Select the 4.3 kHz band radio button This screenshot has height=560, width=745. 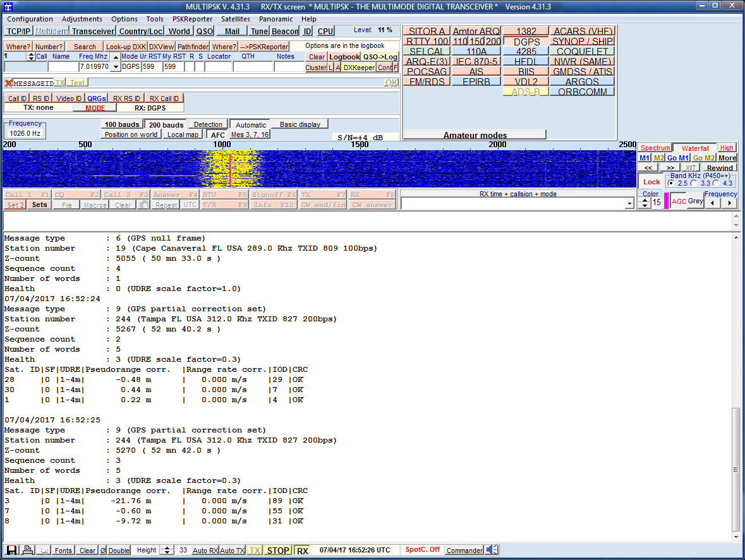716,183
